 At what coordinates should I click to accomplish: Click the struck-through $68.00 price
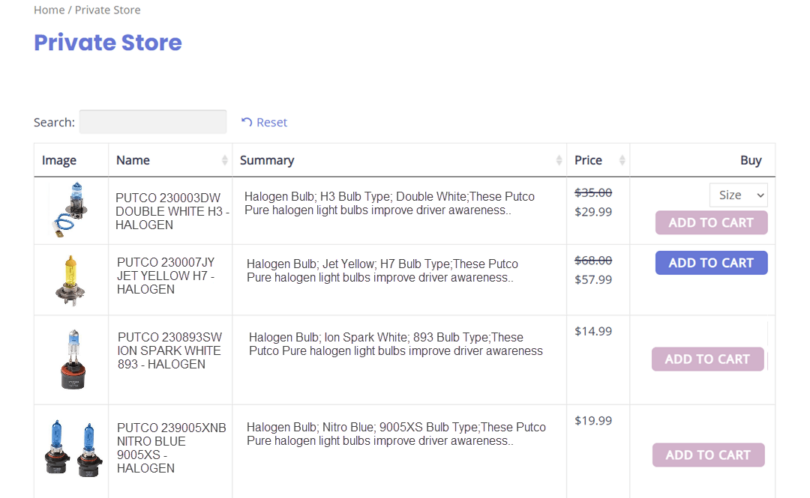pos(593,260)
